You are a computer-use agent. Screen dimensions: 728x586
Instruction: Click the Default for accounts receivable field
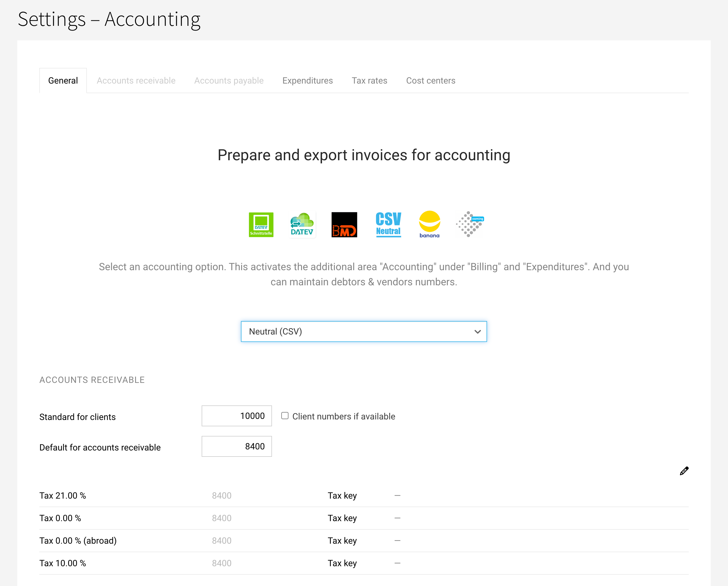[x=237, y=446]
